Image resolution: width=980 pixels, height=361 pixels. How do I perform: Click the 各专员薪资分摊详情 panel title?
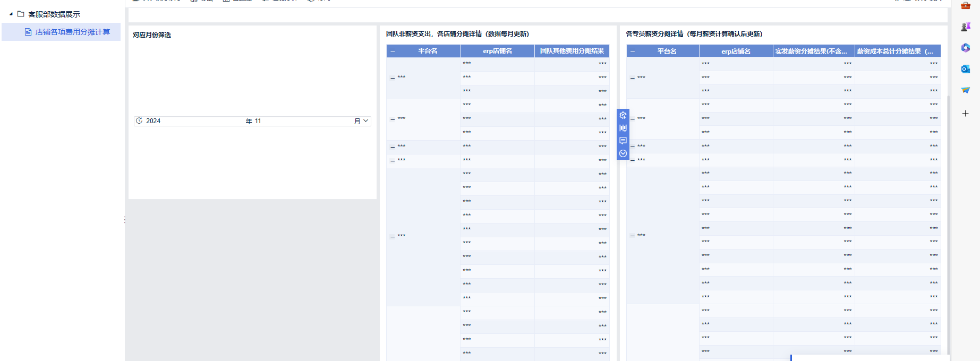[x=694, y=34]
